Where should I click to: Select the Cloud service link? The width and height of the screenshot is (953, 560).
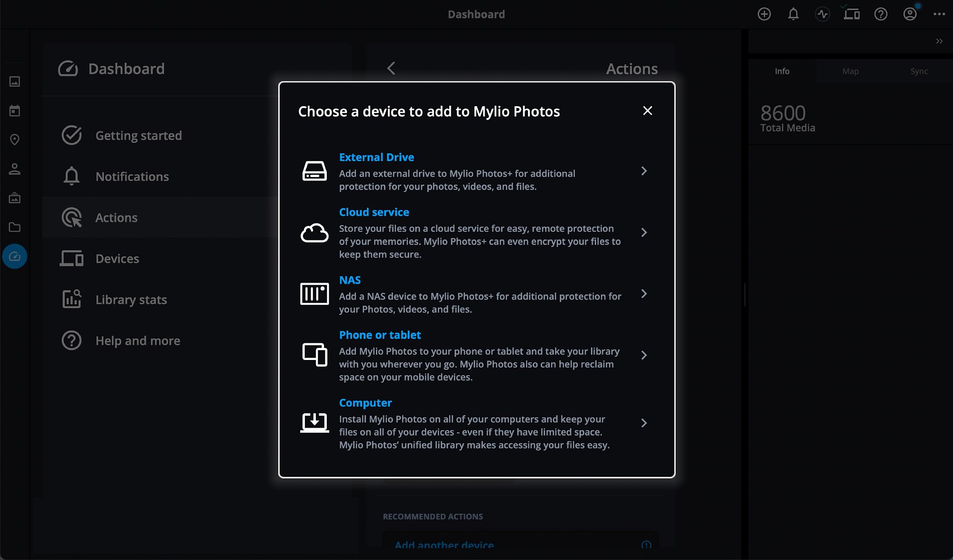pos(374,212)
